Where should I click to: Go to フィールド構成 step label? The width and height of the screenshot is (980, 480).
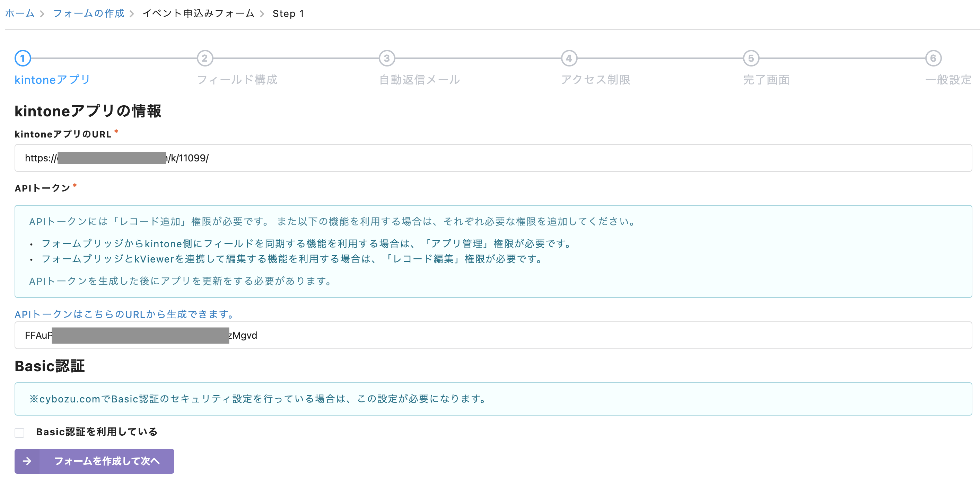click(237, 80)
